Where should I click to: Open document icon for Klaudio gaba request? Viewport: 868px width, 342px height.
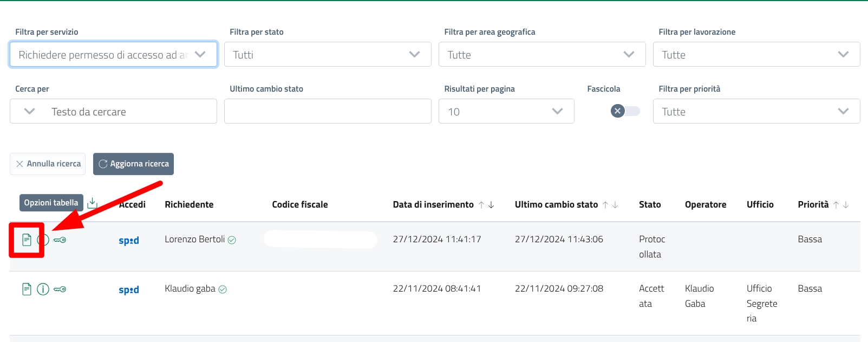click(x=27, y=289)
